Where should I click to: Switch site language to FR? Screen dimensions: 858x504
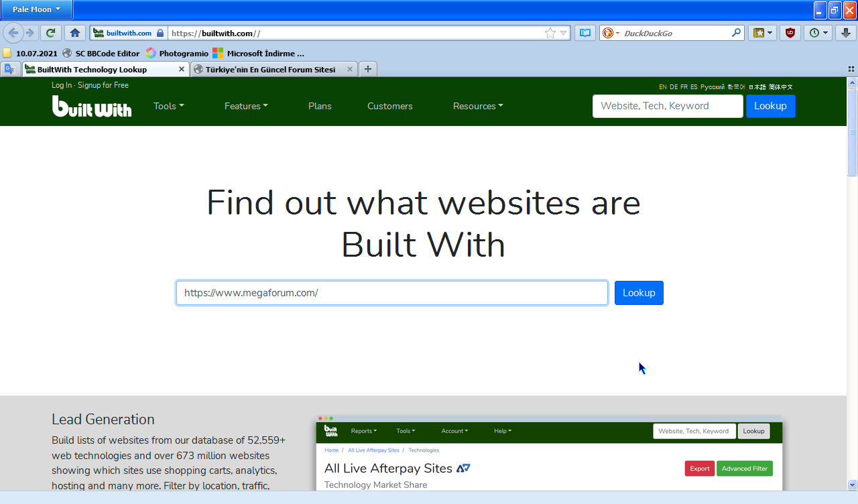click(684, 87)
